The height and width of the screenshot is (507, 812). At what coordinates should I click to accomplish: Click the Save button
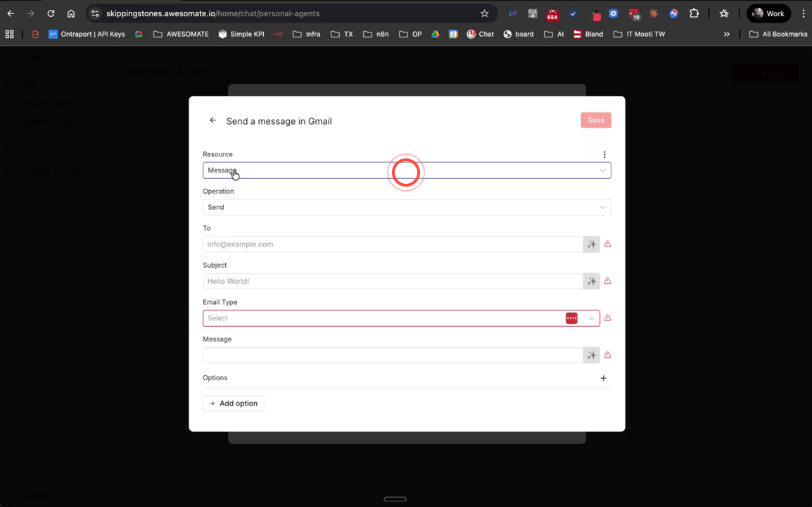pos(595,120)
